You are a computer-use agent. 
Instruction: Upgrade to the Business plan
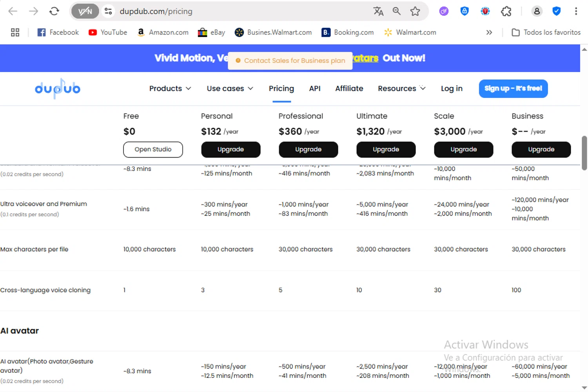click(x=541, y=149)
